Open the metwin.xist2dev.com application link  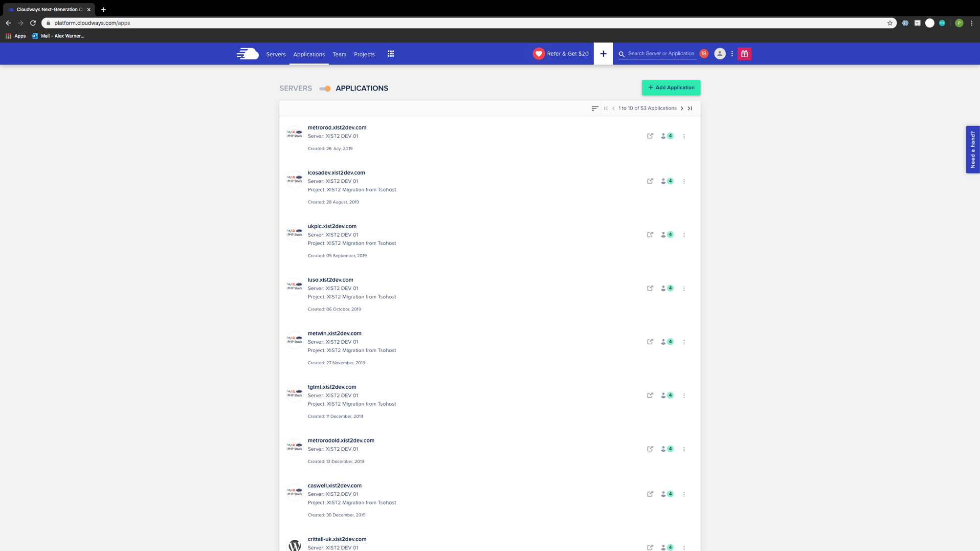(334, 333)
